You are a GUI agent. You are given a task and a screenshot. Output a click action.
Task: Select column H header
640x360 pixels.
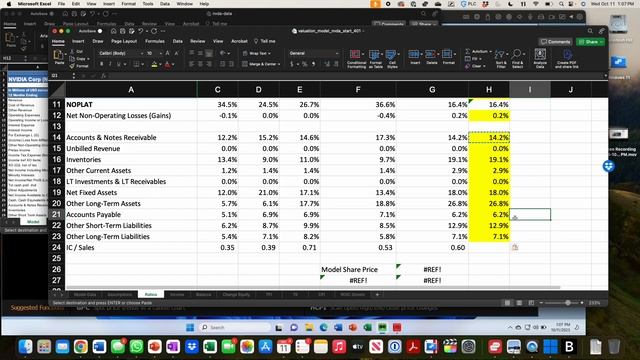(489, 89)
